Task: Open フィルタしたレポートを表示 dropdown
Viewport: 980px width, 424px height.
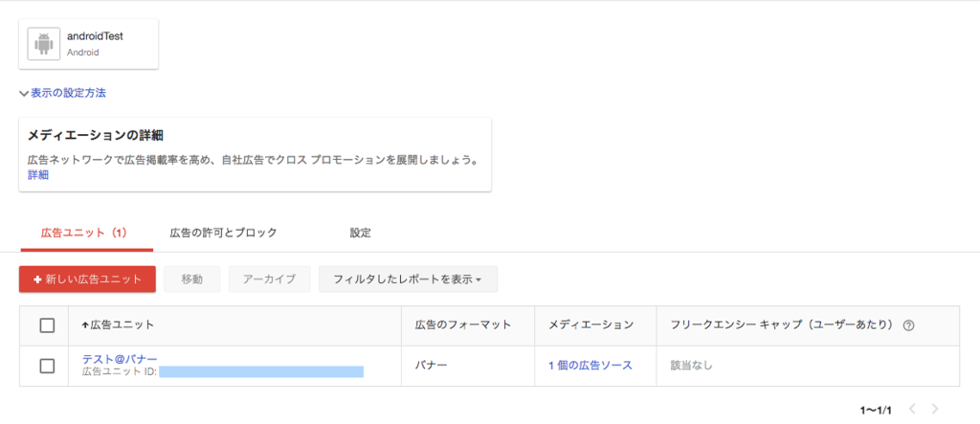Action: [408, 279]
